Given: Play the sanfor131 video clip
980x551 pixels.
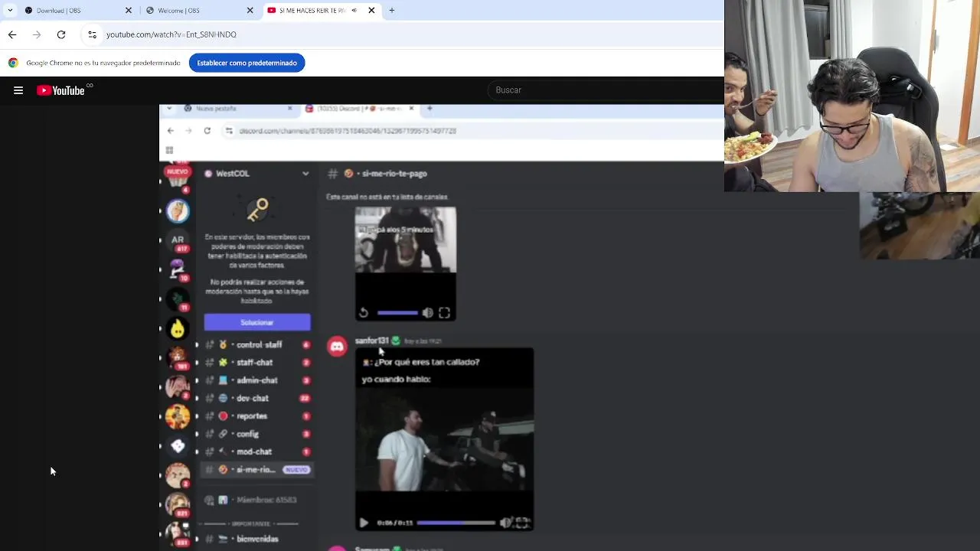Looking at the screenshot, I should [364, 523].
